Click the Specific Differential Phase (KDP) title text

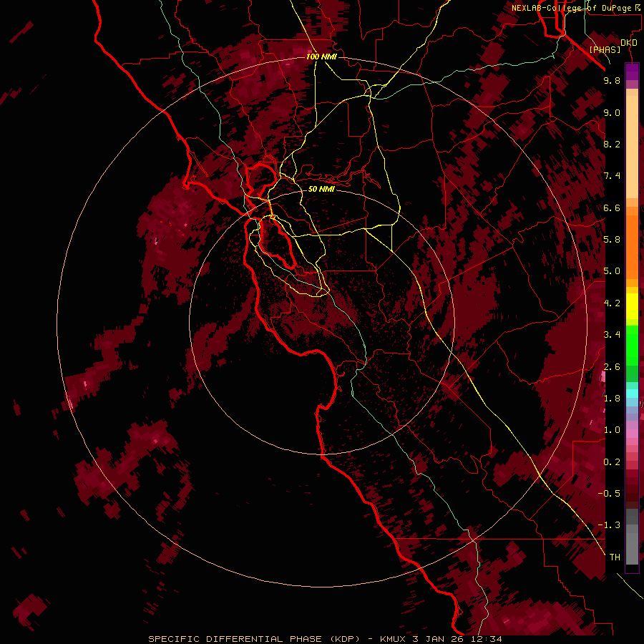(254, 639)
